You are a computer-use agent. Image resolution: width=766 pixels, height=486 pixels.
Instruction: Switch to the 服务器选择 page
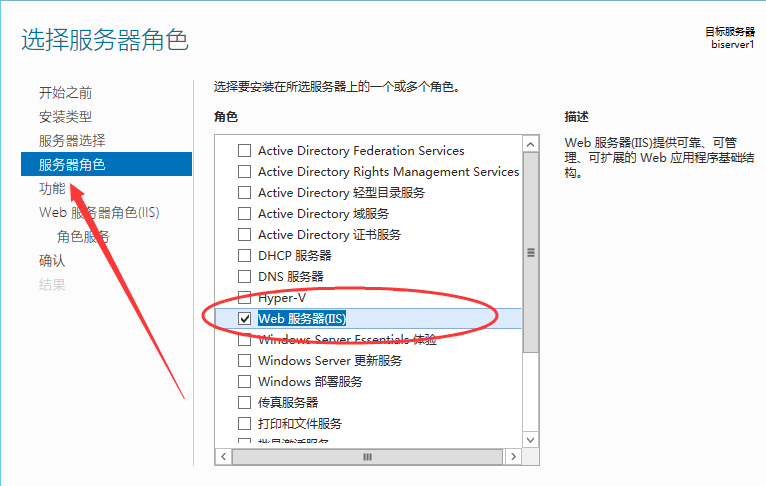pos(71,141)
